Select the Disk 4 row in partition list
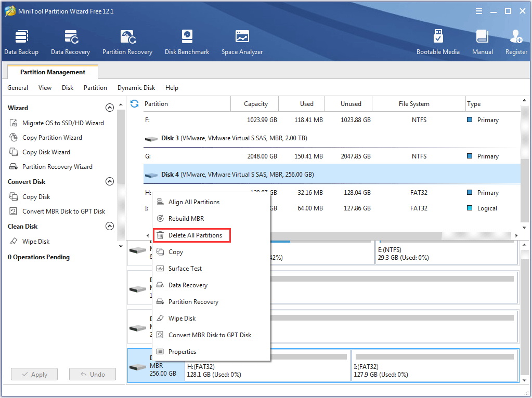 tap(332, 175)
